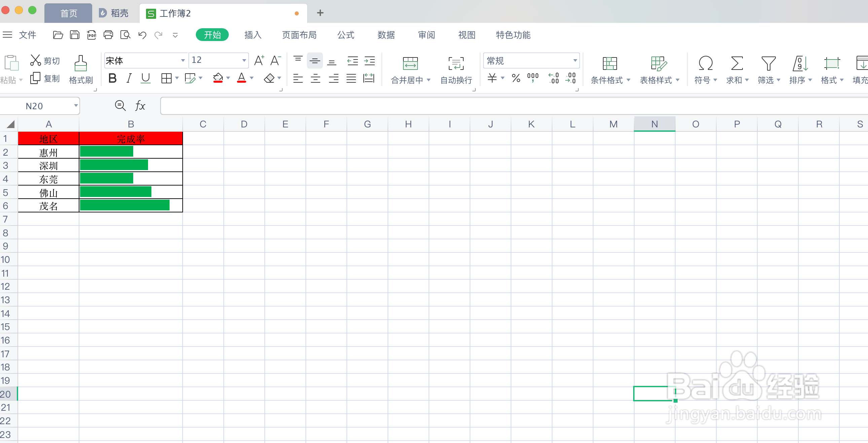Click the 筛选 filter button
Screen dimensions: 868x443
(x=769, y=70)
